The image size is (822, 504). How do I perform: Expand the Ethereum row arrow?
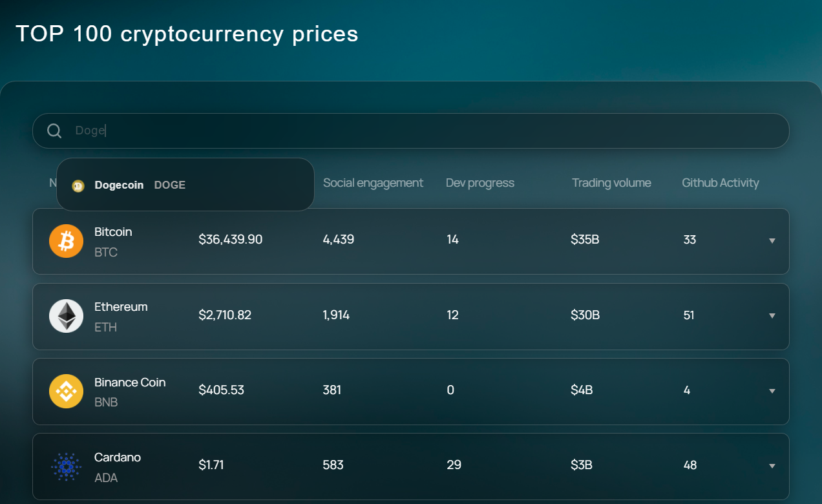pyautogui.click(x=772, y=316)
